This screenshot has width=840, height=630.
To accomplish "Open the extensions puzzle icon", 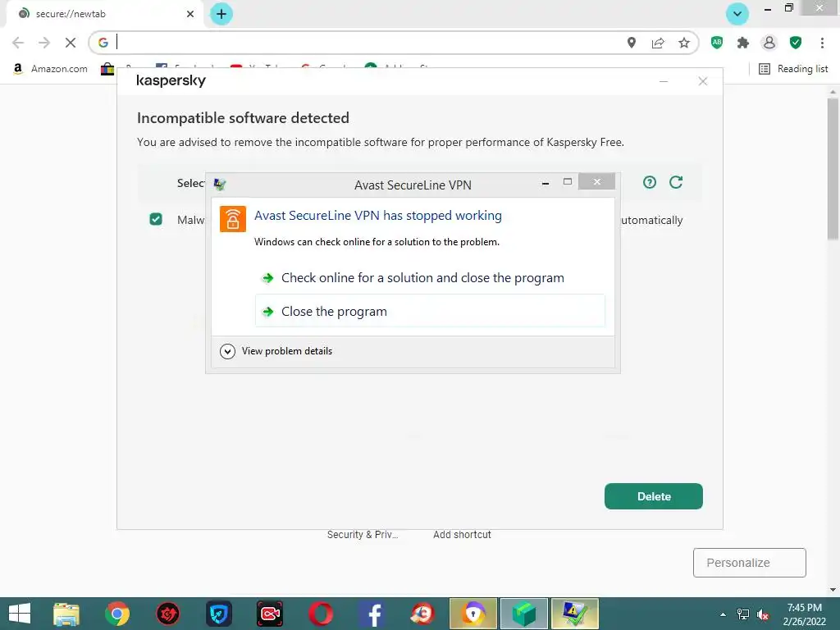I will pos(743,43).
